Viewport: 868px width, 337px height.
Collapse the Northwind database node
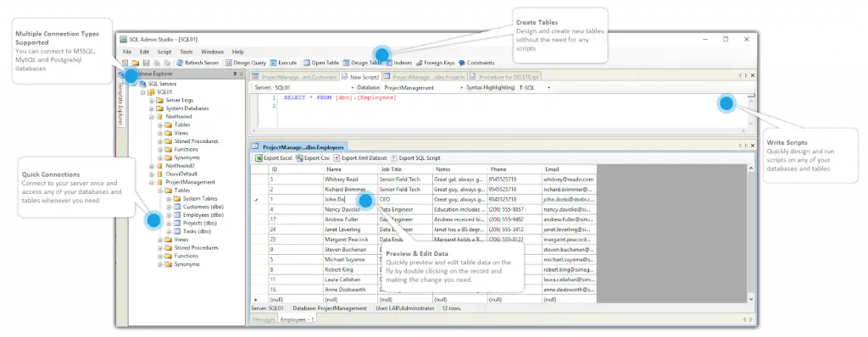151,117
